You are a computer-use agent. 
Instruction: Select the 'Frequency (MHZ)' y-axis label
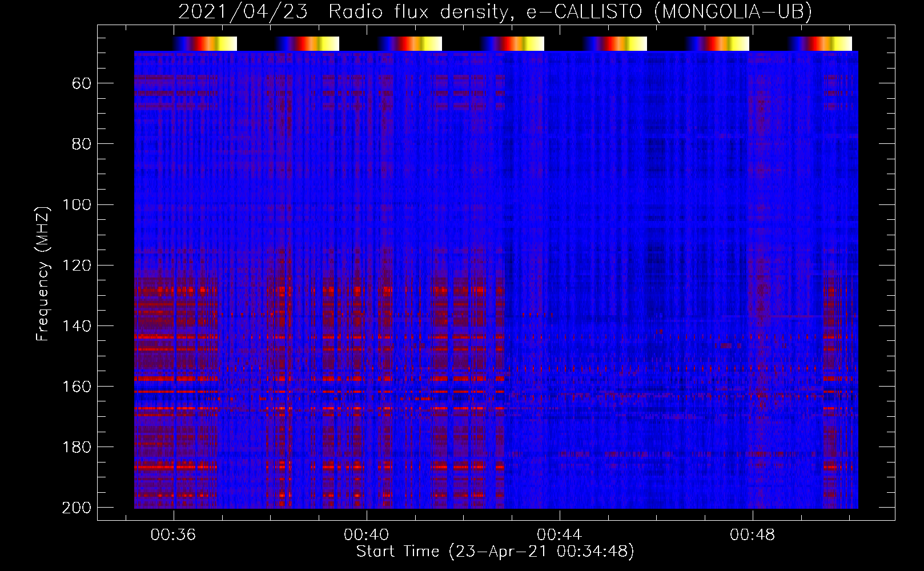43,274
